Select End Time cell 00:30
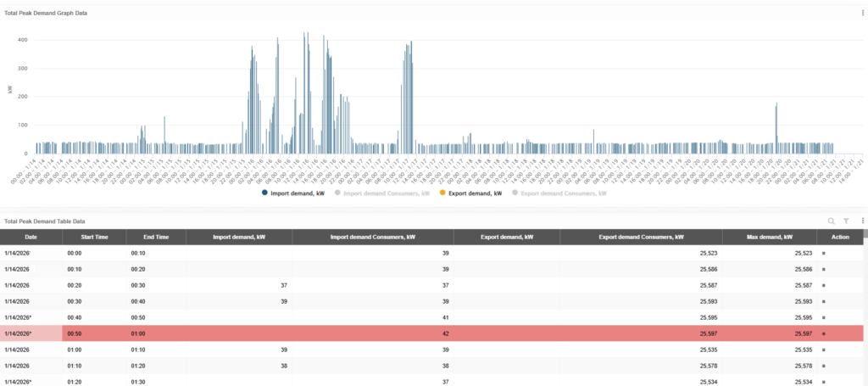 156,285
